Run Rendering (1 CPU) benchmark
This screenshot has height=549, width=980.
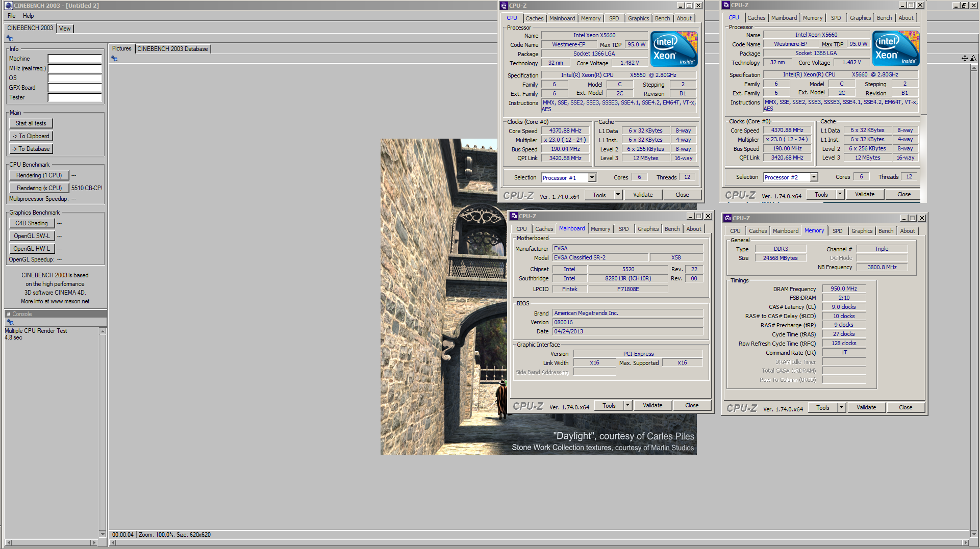click(x=39, y=175)
